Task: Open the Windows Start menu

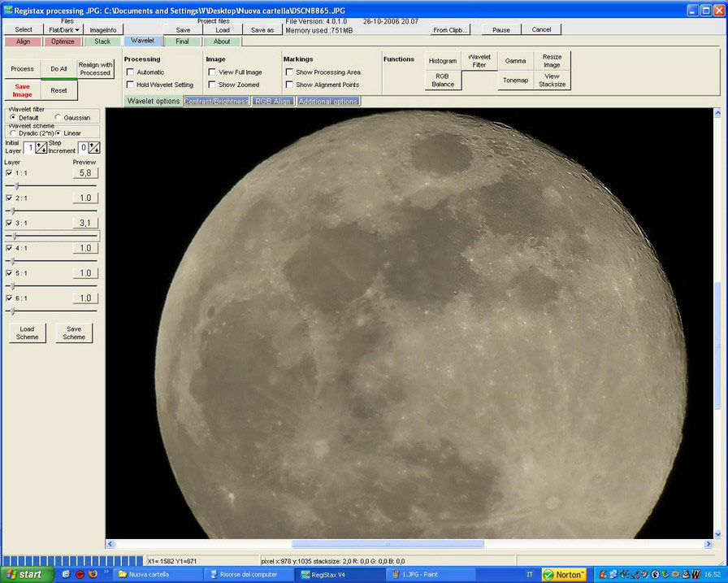Action: tap(27, 575)
